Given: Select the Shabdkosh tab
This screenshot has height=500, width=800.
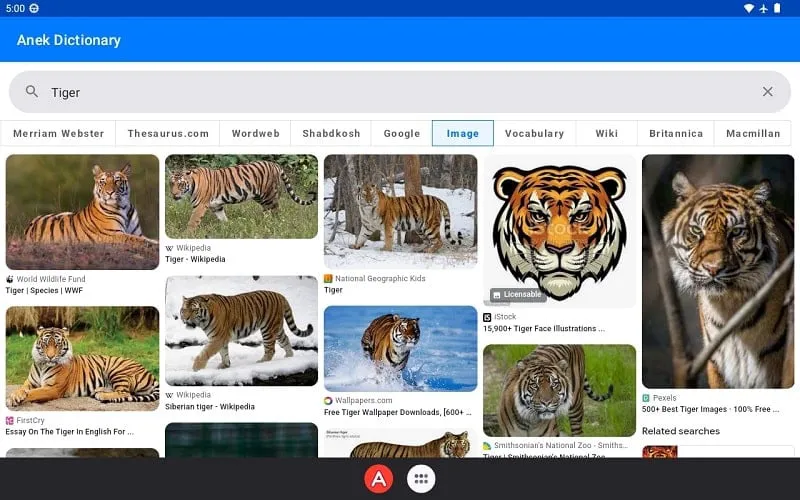Looking at the screenshot, I should [331, 133].
